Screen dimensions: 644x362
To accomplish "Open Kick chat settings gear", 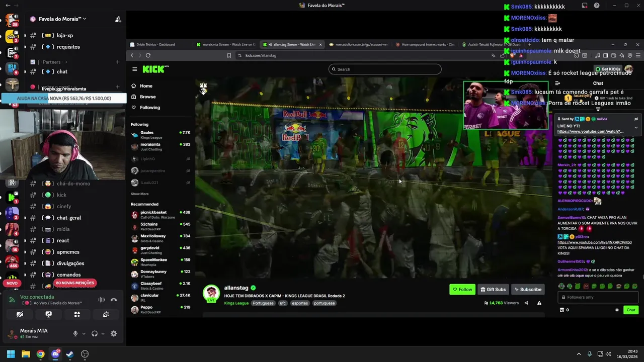I will click(617, 310).
